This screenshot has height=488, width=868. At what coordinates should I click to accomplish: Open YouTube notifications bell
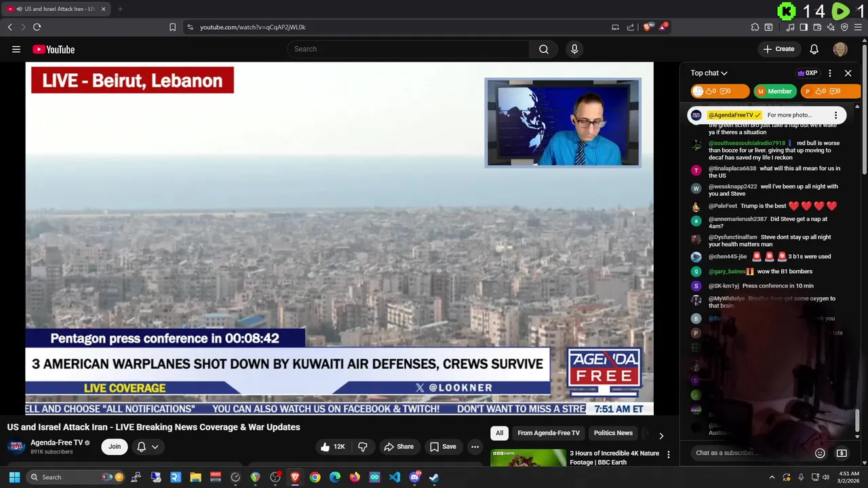point(814,49)
